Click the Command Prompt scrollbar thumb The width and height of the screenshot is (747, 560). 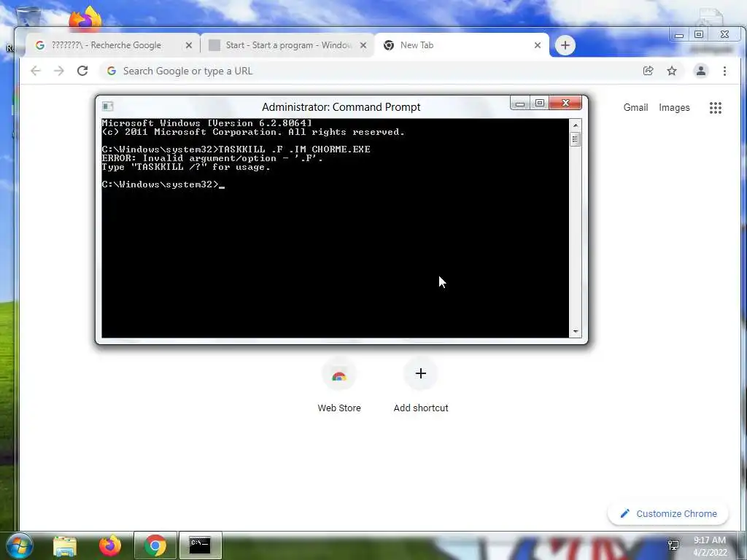(576, 139)
